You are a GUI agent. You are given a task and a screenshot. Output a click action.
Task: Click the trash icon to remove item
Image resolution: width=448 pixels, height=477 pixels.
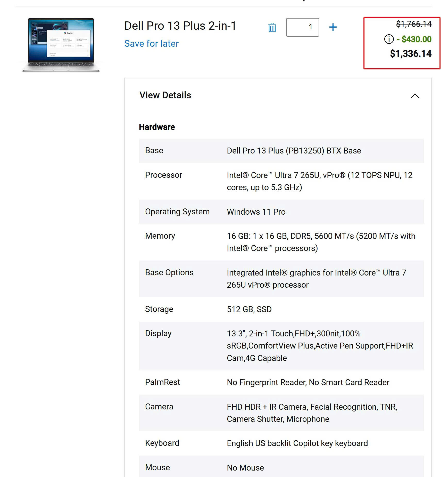pos(272,27)
